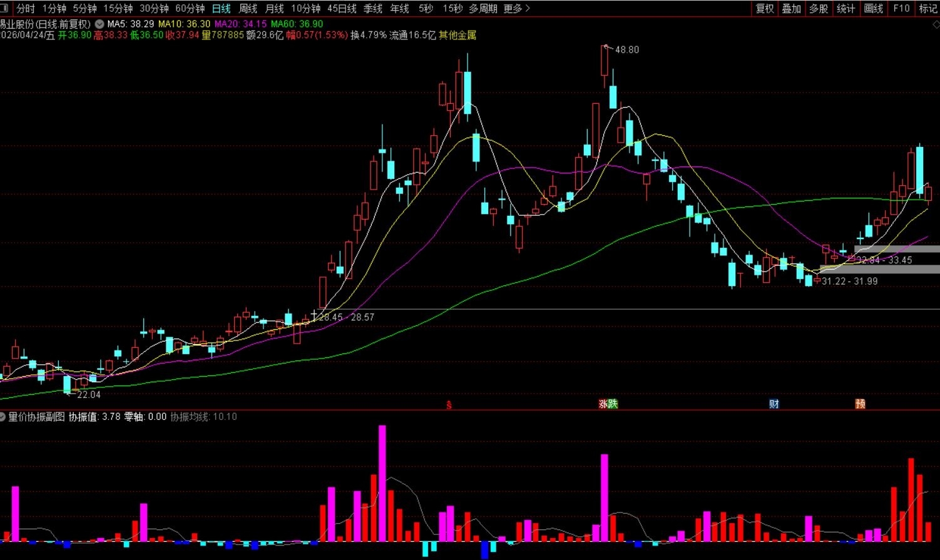The image size is (940, 560).
Task: Switch to 月线 monthly chart
Action: [x=274, y=8]
